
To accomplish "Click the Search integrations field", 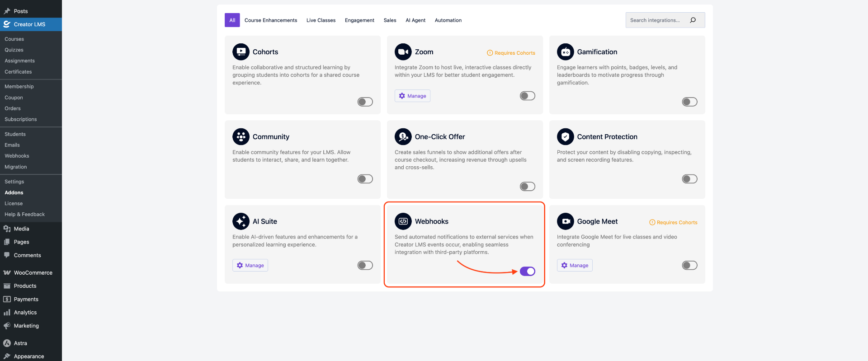I will pos(665,20).
